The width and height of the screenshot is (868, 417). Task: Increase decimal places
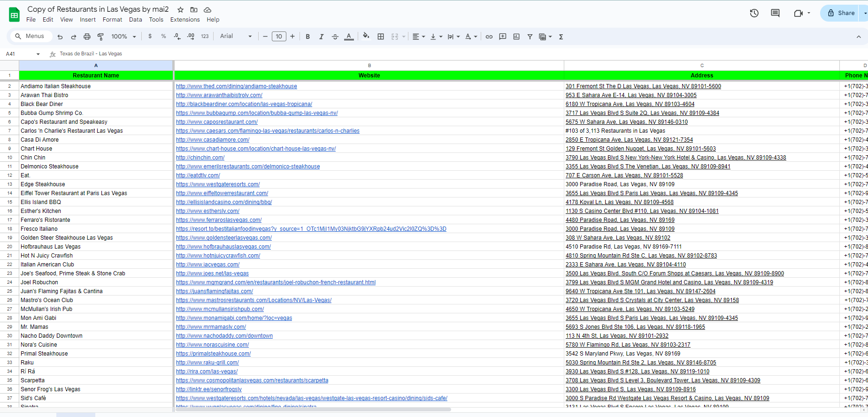(x=191, y=36)
